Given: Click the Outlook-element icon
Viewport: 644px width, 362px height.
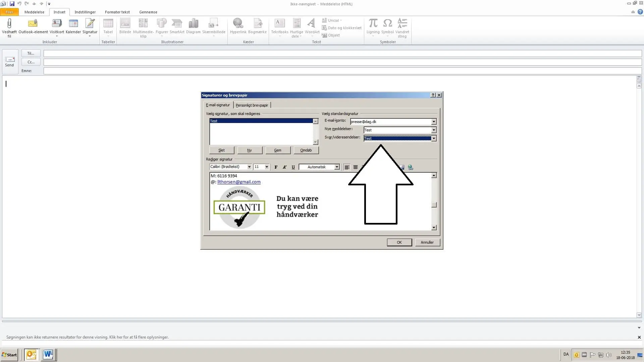Looking at the screenshot, I should (33, 23).
